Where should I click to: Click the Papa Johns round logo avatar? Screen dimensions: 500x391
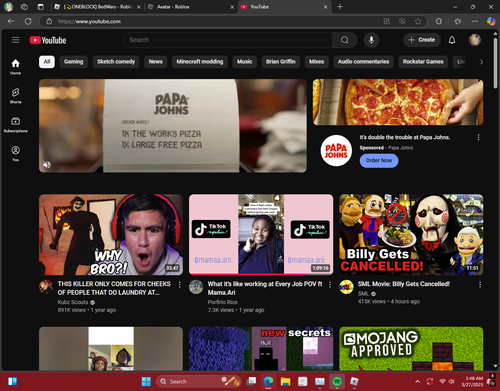[x=336, y=151]
